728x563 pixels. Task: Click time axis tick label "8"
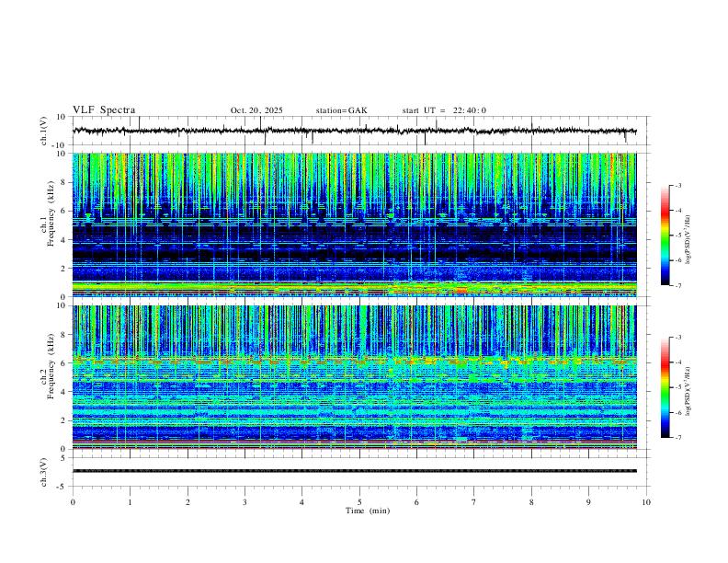(531, 502)
